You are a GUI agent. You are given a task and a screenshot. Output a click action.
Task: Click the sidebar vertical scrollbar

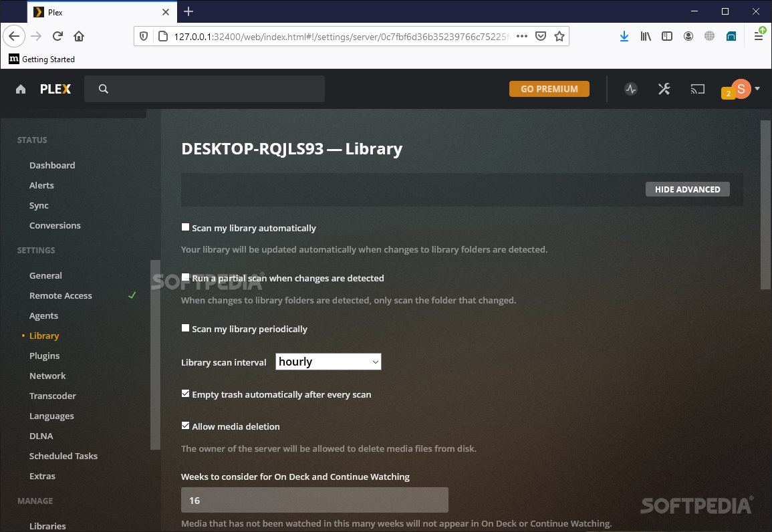coord(155,354)
